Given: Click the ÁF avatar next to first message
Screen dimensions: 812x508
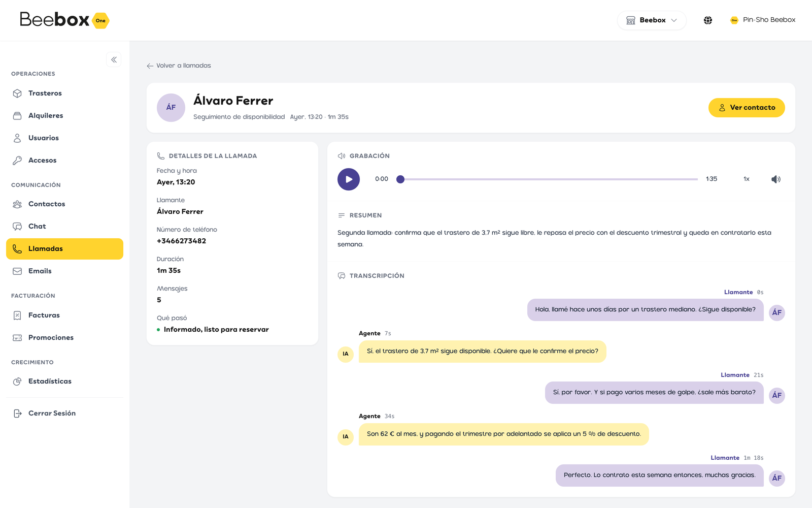Looking at the screenshot, I should click(777, 312).
